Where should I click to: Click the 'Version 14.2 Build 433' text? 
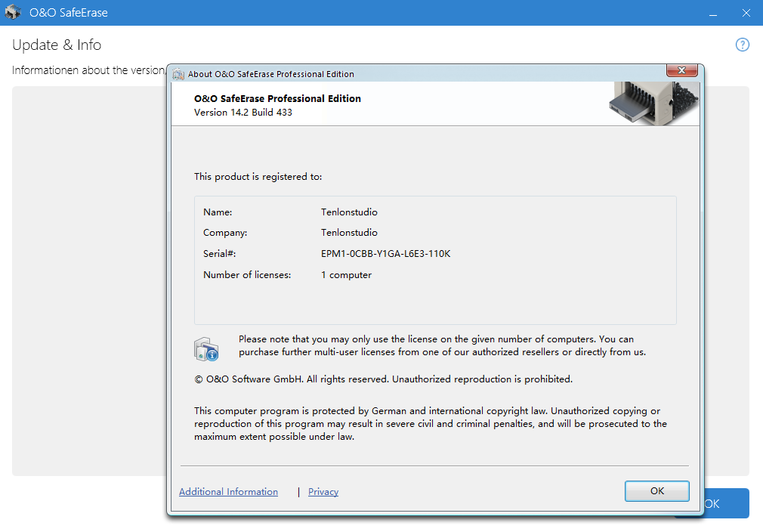pyautogui.click(x=242, y=112)
